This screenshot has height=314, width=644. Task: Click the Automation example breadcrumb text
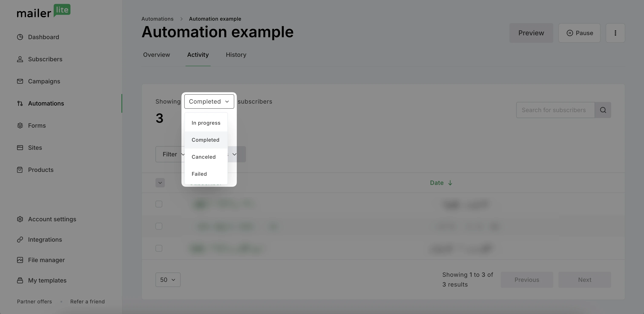(x=215, y=19)
